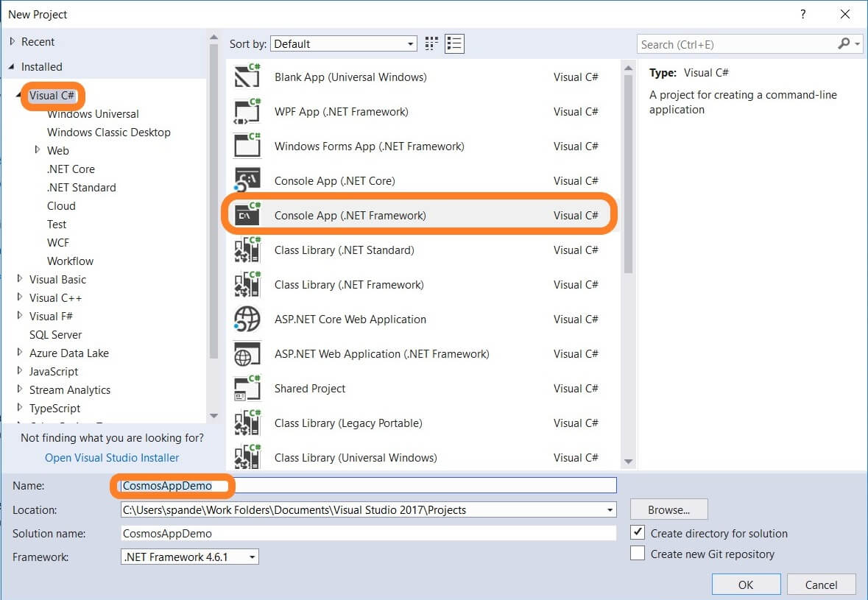Viewport: 868px width, 600px height.
Task: Click the category tree scroll down arrow
Action: 214,416
